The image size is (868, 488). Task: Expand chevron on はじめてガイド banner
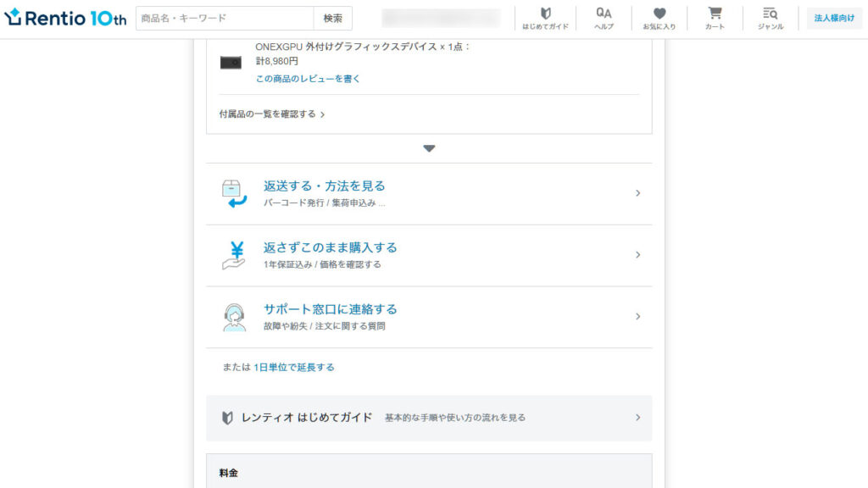click(x=637, y=418)
